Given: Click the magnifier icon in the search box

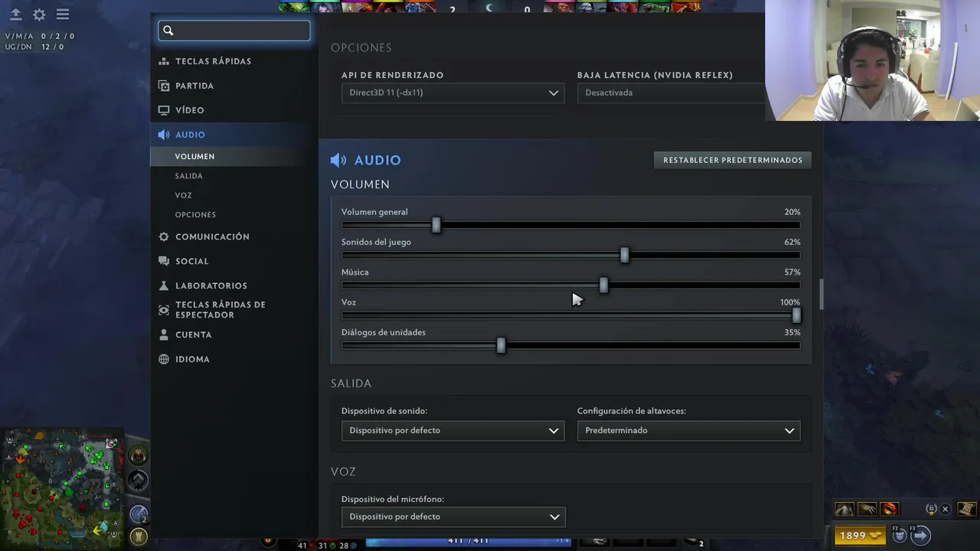Looking at the screenshot, I should point(168,31).
